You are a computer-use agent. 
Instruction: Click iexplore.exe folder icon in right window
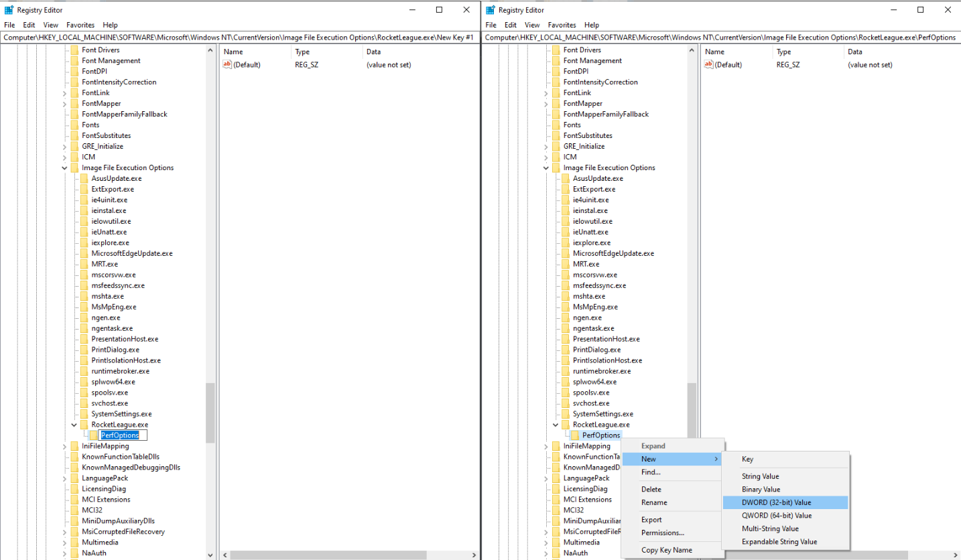(x=566, y=243)
